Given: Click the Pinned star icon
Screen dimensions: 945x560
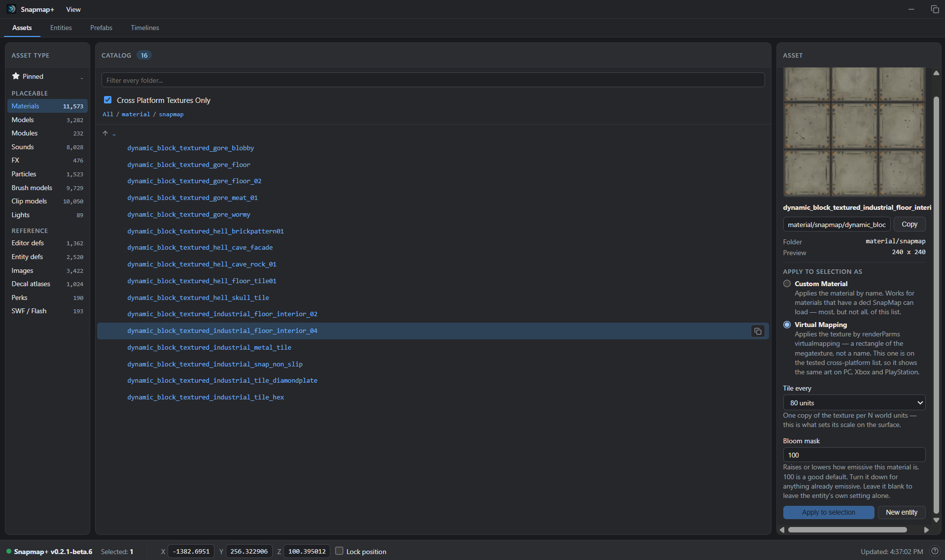Looking at the screenshot, I should point(16,76).
